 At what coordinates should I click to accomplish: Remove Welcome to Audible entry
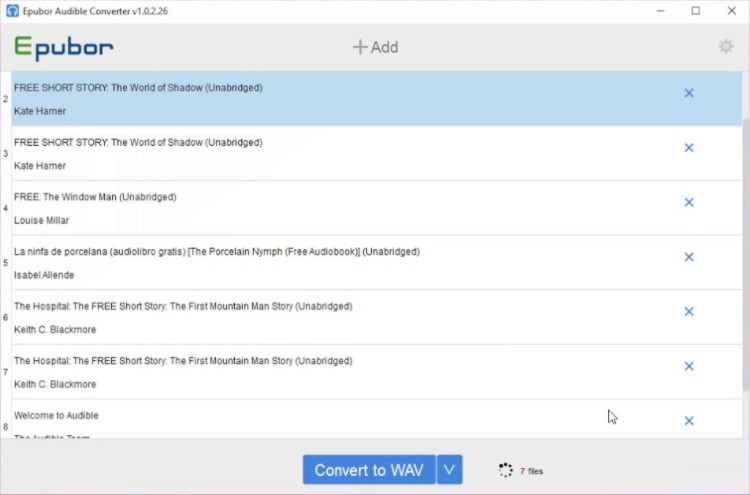point(689,420)
